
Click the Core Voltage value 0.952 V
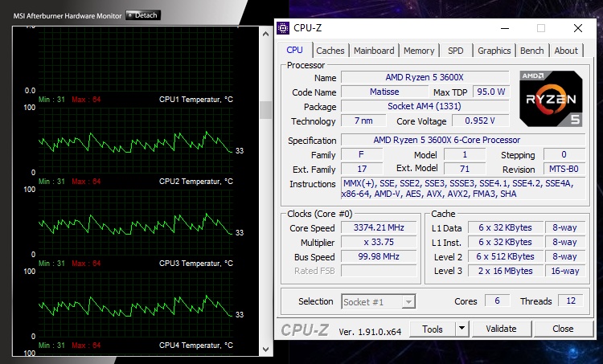pos(480,121)
